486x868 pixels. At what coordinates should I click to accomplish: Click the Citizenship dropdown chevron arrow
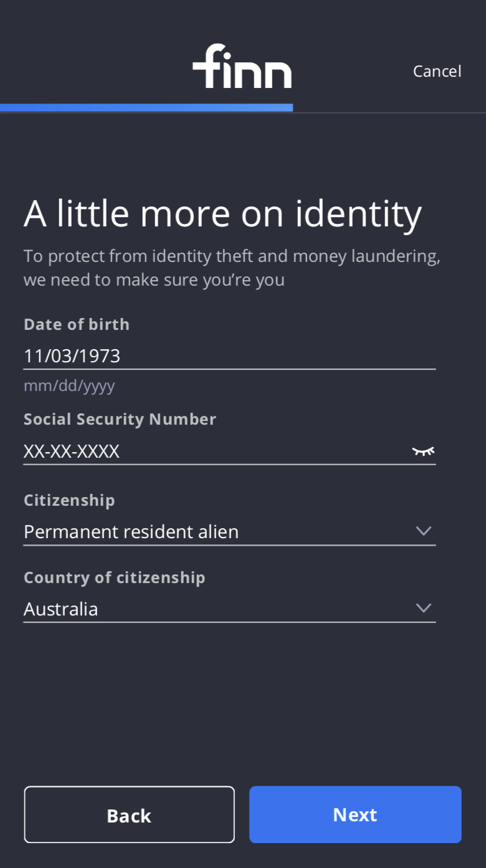[423, 531]
